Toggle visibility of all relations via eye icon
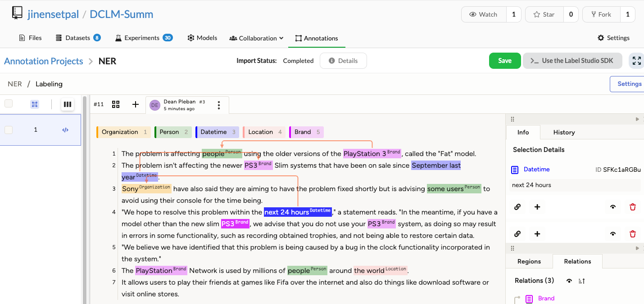This screenshot has width=644, height=304. [x=569, y=281]
